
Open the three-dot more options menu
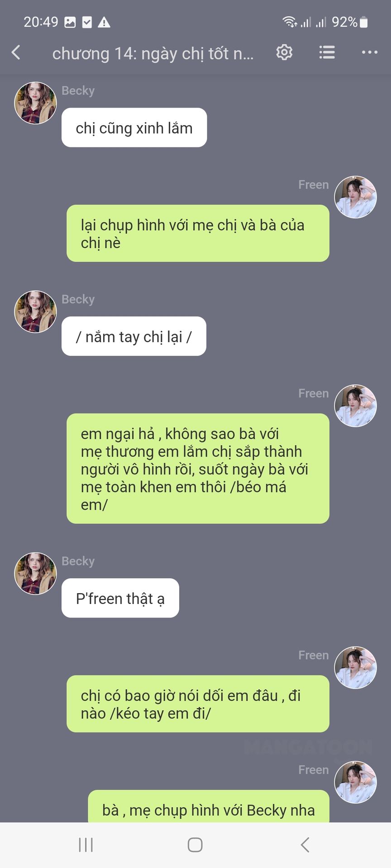pyautogui.click(x=370, y=52)
